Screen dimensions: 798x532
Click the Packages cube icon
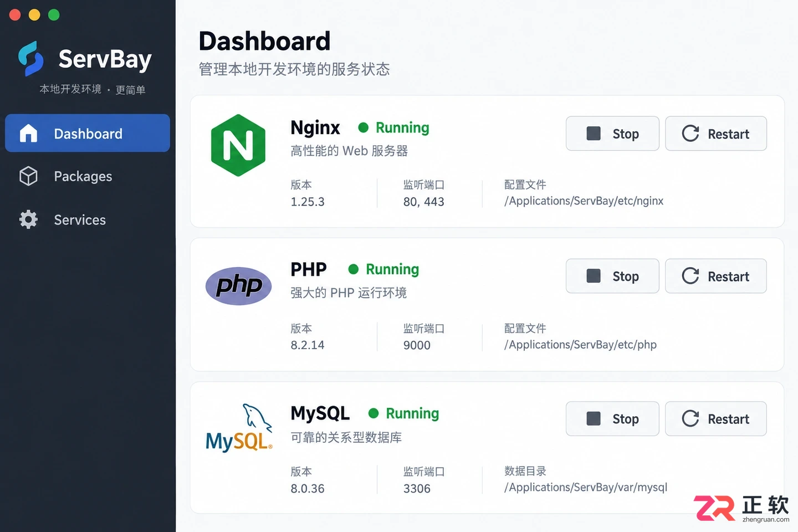click(28, 176)
